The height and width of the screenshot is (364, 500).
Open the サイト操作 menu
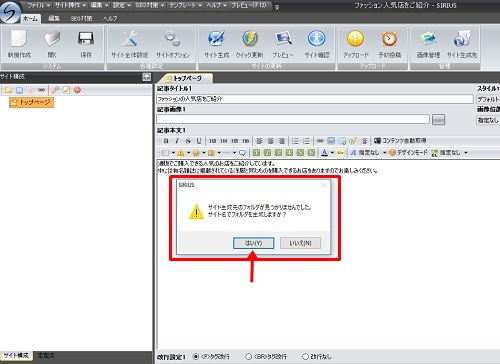(x=70, y=5)
